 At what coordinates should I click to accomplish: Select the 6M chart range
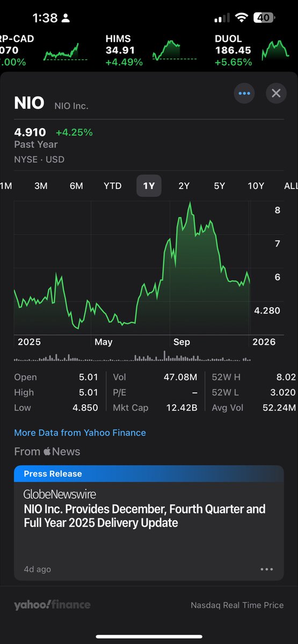(76, 186)
